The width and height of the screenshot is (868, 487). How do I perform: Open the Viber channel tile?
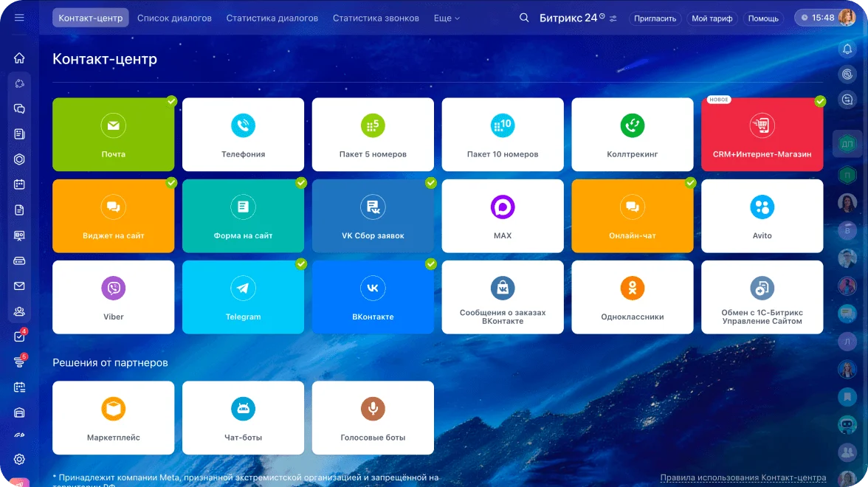point(113,297)
